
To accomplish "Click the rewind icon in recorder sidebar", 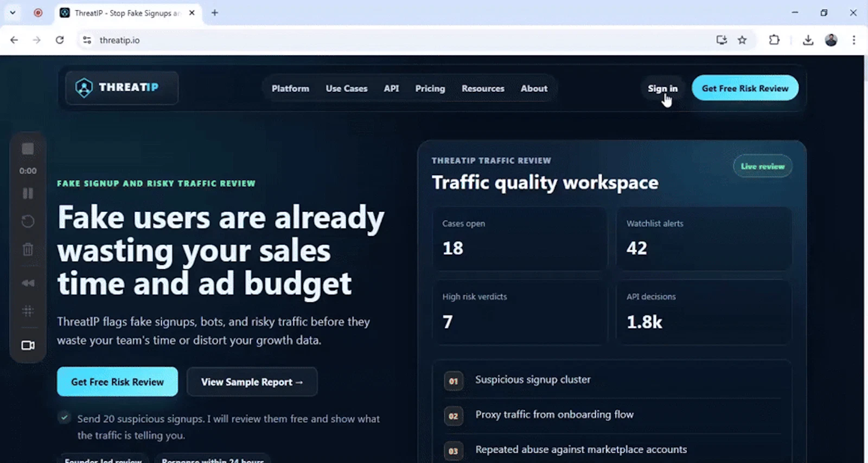I will point(28,283).
